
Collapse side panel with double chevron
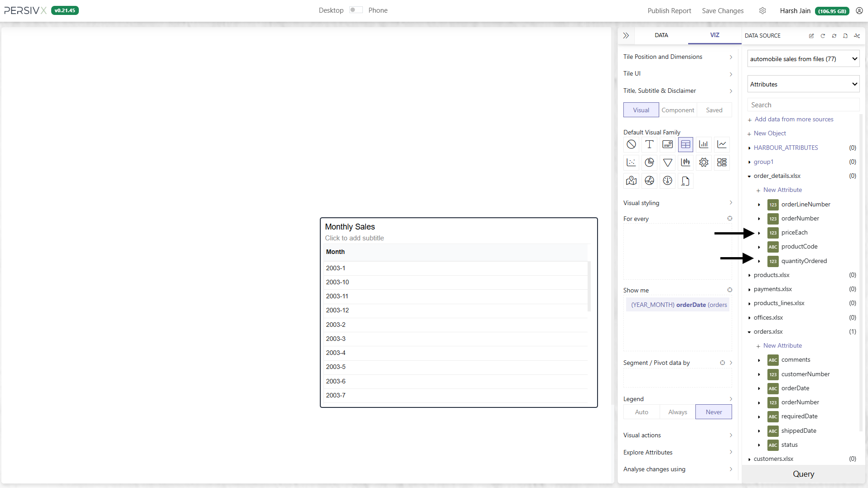(626, 35)
